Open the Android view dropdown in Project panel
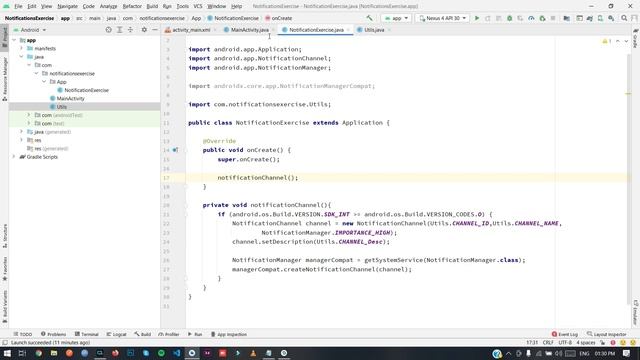Screen dimensions: 640x360 [30, 30]
